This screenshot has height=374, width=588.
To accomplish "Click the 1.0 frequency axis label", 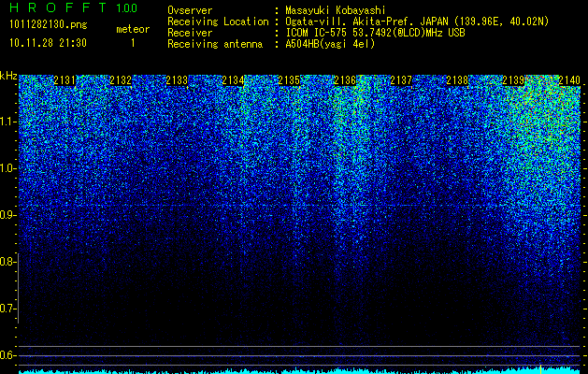I will [7, 168].
